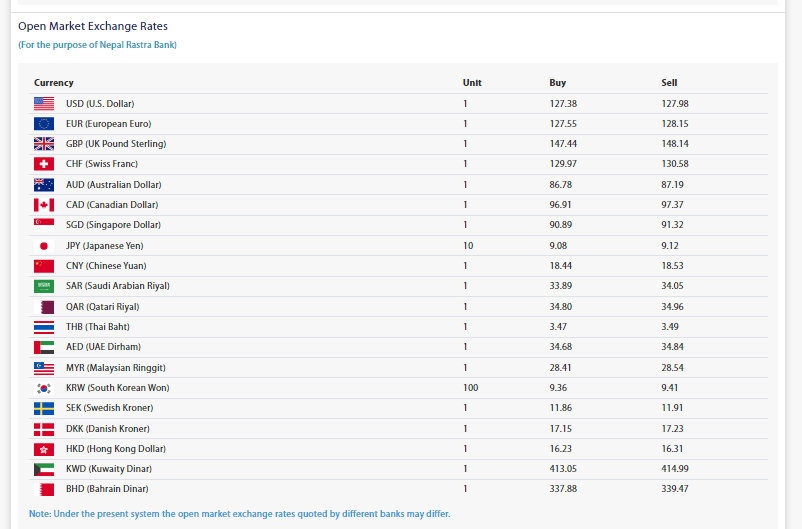
Task: Click the KWD sell rate 414.99
Action: pyautogui.click(x=675, y=469)
